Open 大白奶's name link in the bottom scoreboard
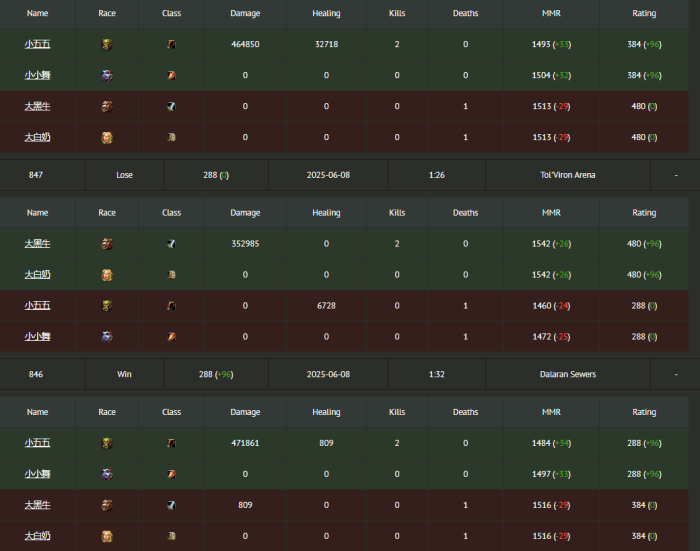The image size is (700, 551). pos(37,536)
